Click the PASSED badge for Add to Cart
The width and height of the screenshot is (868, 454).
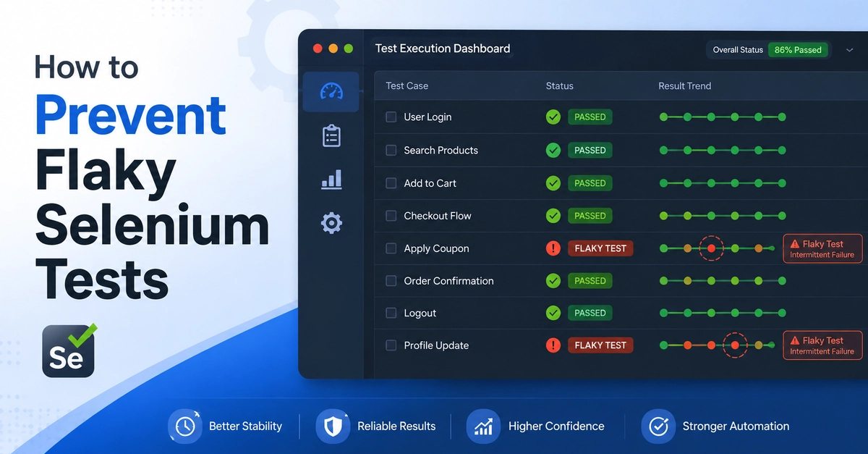click(x=590, y=183)
